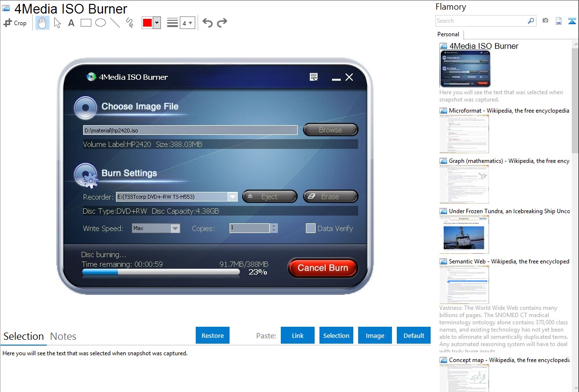Open the Graph (mathematics) snapshot thumbnail
579x392 pixels.
[x=464, y=184]
